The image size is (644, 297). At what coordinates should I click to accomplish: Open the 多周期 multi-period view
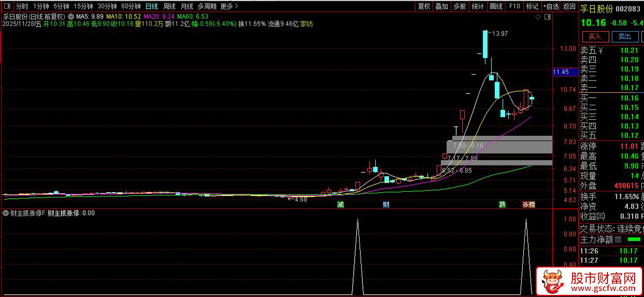[207, 6]
